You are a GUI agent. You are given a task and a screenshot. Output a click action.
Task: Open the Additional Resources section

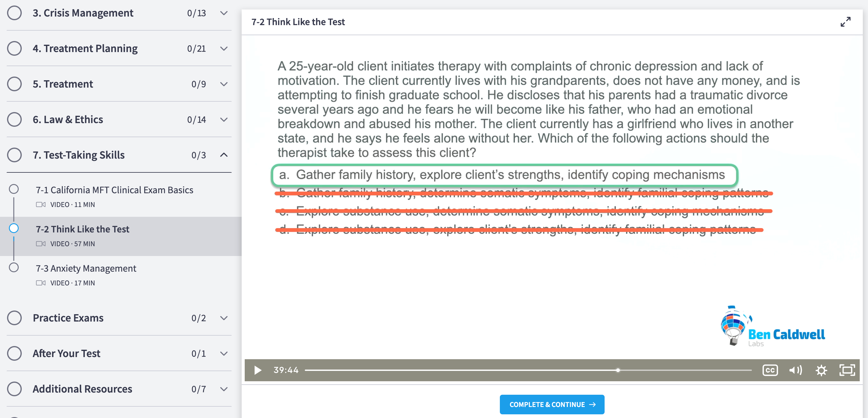click(x=82, y=389)
